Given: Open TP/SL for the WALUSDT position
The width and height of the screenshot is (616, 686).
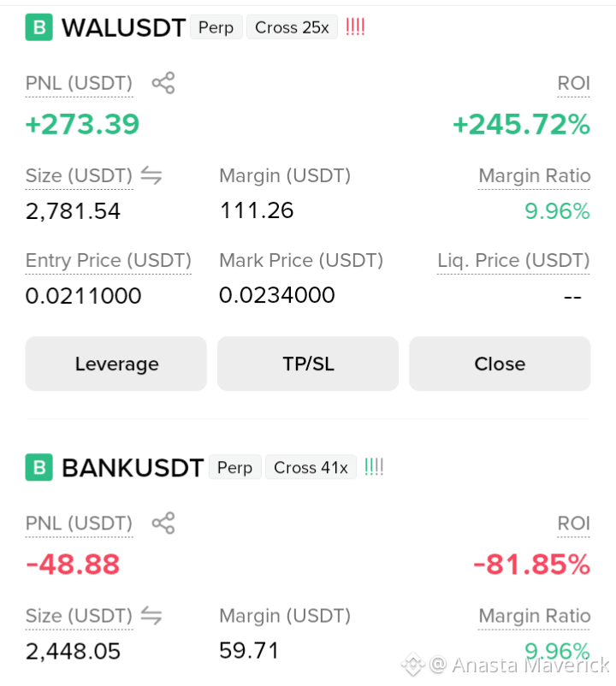Looking at the screenshot, I should click(308, 364).
